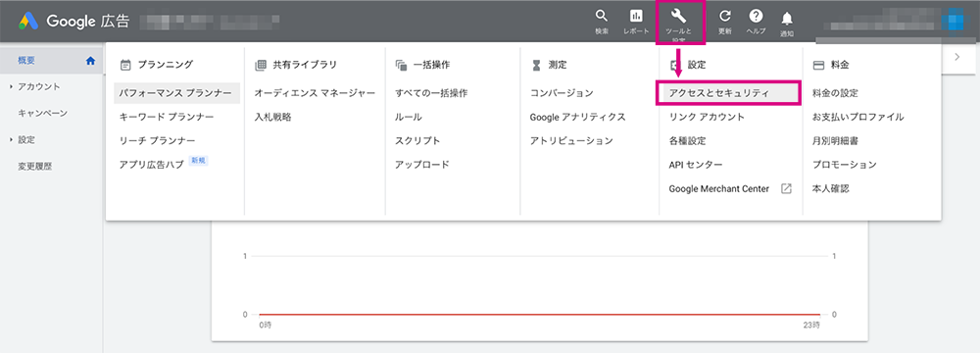980x353 pixels.
Task: Open 各種設定
Action: pos(688,141)
